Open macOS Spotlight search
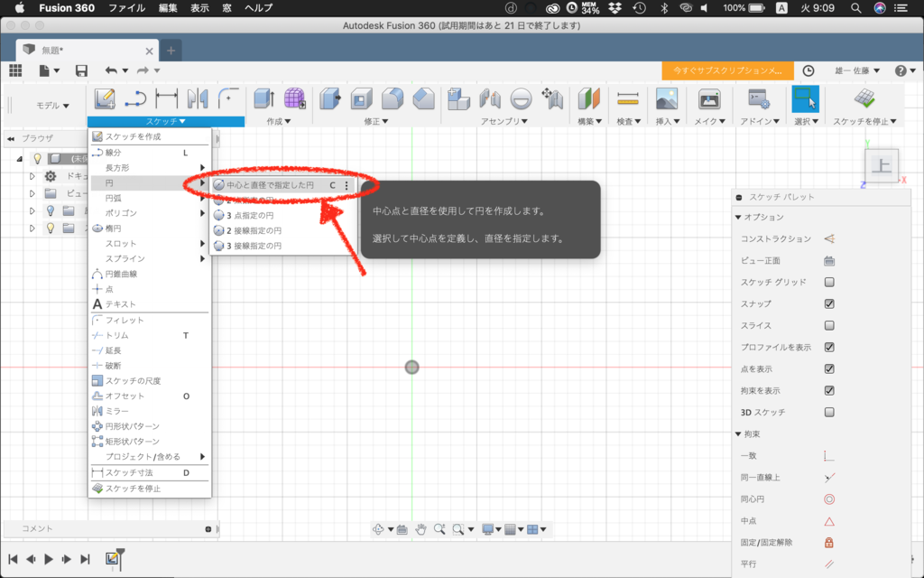924x578 pixels. (x=855, y=8)
